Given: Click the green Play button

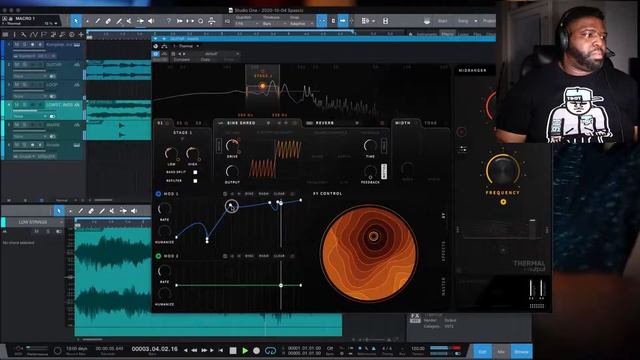Looking at the screenshot, I should (245, 350).
